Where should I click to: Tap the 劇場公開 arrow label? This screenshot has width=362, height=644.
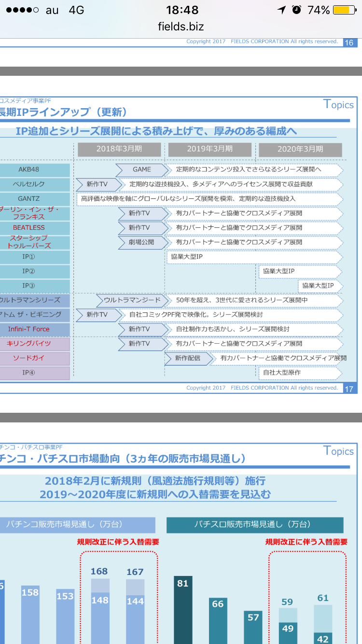pyautogui.click(x=142, y=242)
